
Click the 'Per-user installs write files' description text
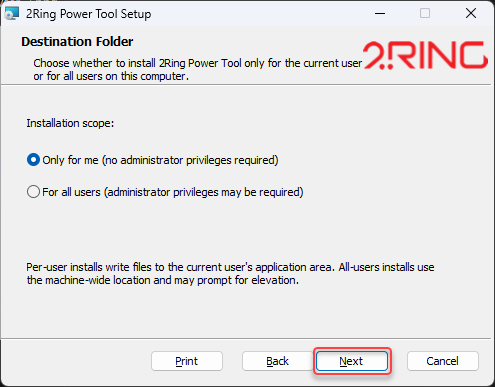[230, 274]
